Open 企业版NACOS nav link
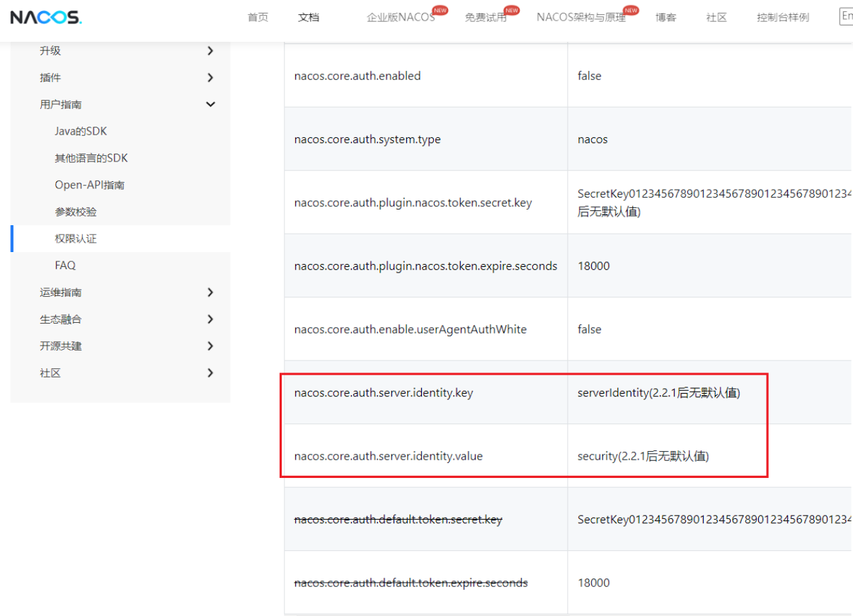 click(401, 18)
